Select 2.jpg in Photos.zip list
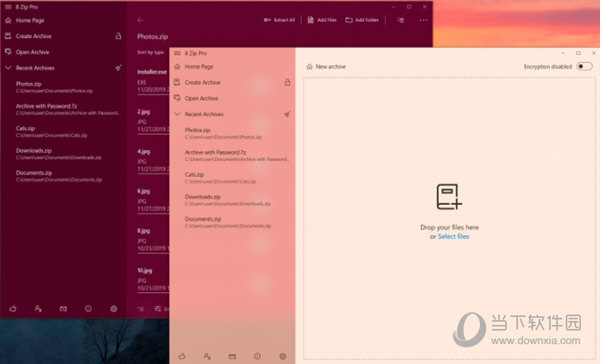 (153, 121)
